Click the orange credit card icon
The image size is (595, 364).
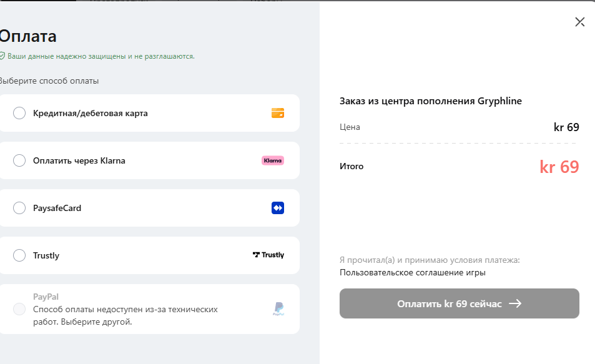(x=278, y=113)
